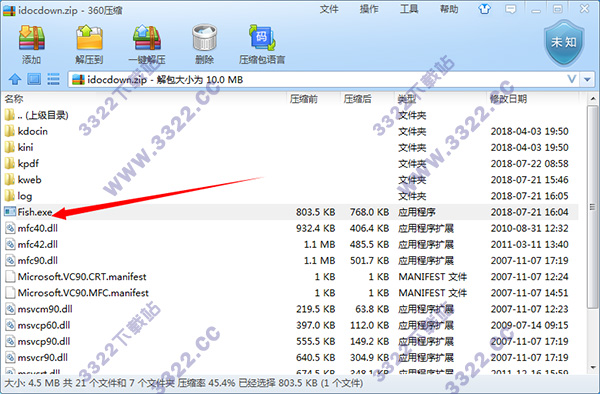Click the 添加 (Add) toolbar icon
Viewport: 600px width, 394px height.
point(31,38)
